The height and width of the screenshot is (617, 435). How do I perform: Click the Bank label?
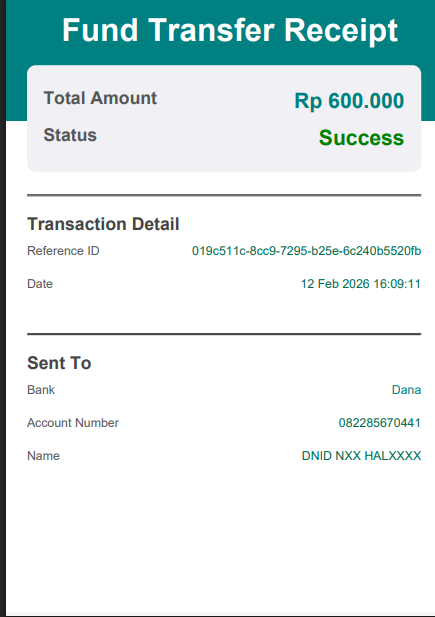click(41, 390)
